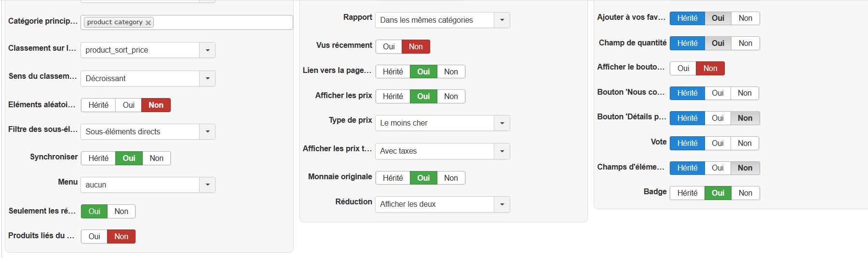Viewport: 868px width, 258px height.
Task: Open the Sous-éléments directs filter dropdown
Action: pos(207,132)
